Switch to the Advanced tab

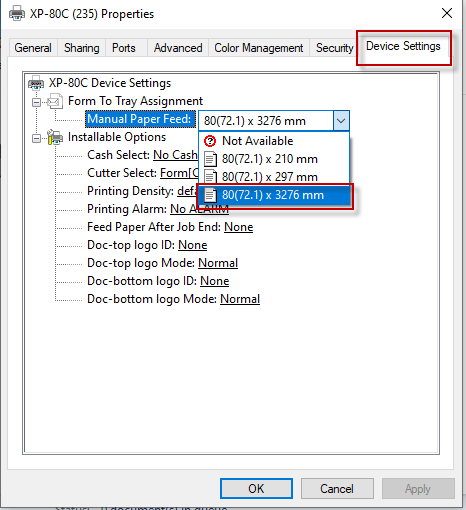coord(178,48)
